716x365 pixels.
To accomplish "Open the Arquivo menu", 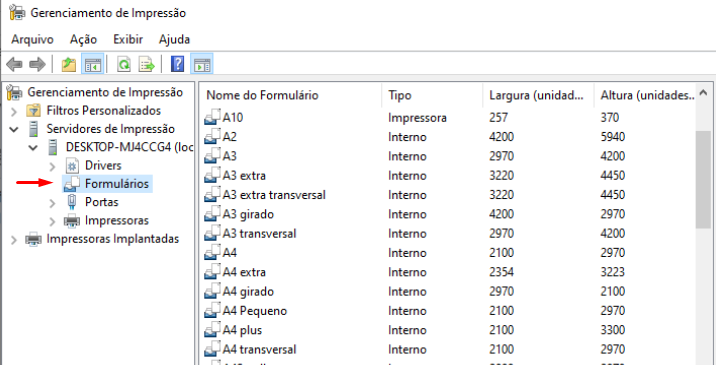I will [32, 39].
